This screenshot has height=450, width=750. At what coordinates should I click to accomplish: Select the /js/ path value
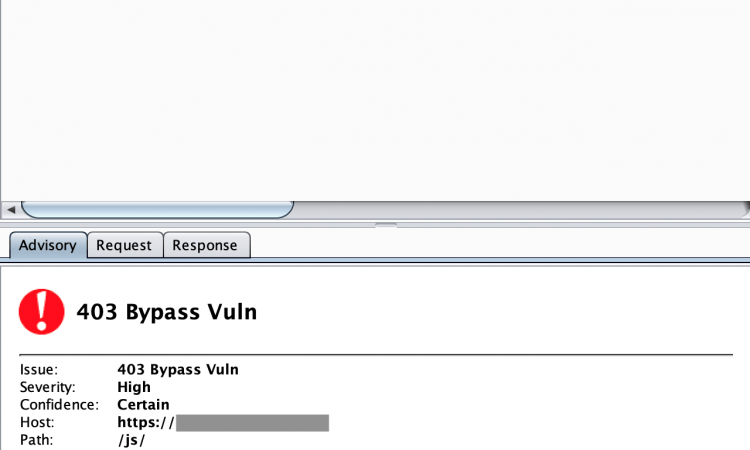click(x=132, y=440)
